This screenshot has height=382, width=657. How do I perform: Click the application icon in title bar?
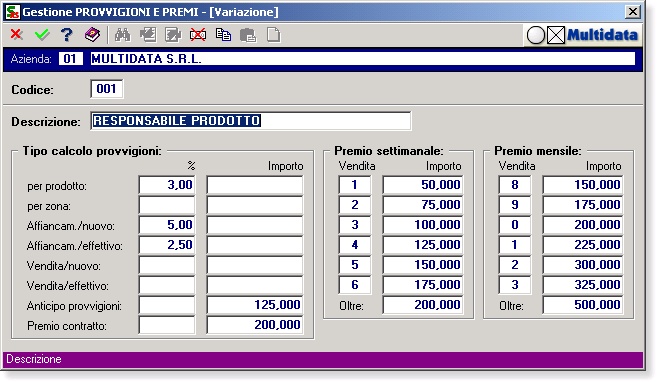point(13,12)
